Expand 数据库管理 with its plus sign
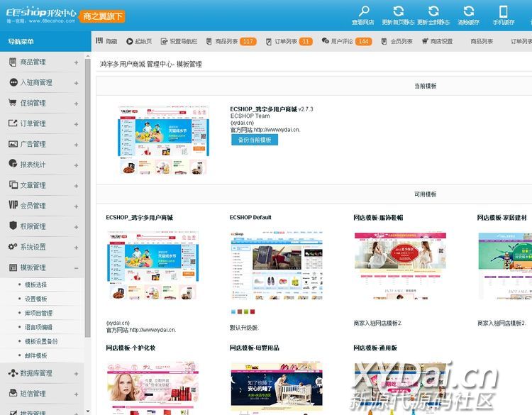This screenshot has height=415, width=532. click(77, 374)
